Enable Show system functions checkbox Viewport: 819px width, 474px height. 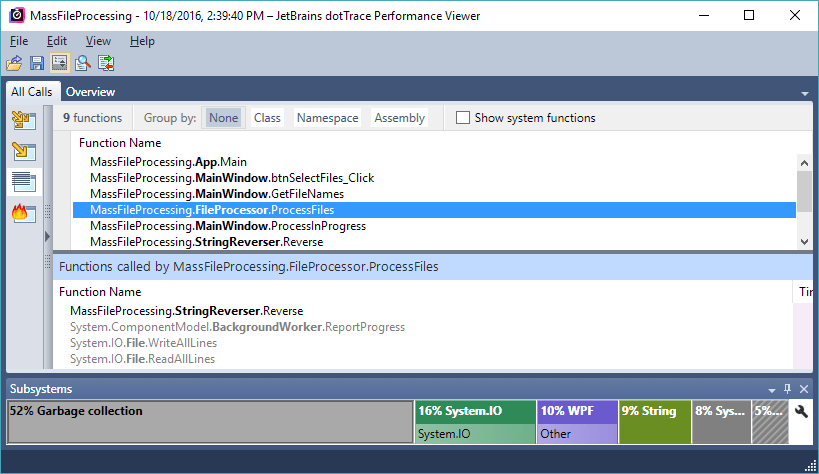click(462, 118)
